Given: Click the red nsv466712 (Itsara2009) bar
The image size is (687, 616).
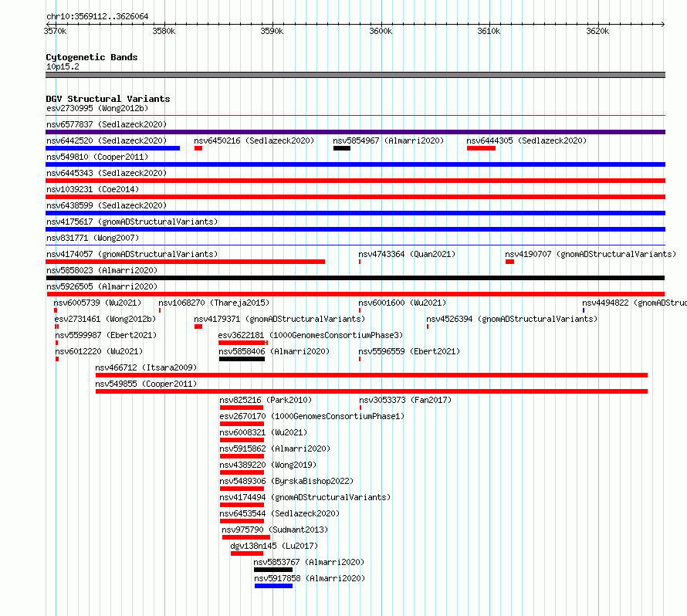Looking at the screenshot, I should pos(371,375).
